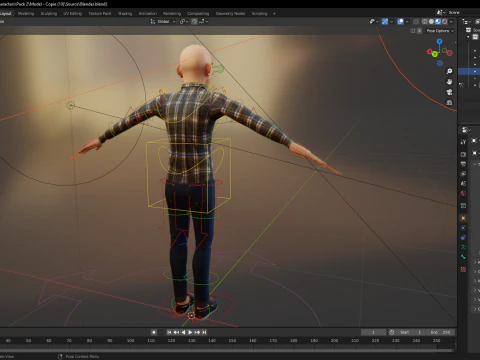Play the animation forward

coord(190,332)
